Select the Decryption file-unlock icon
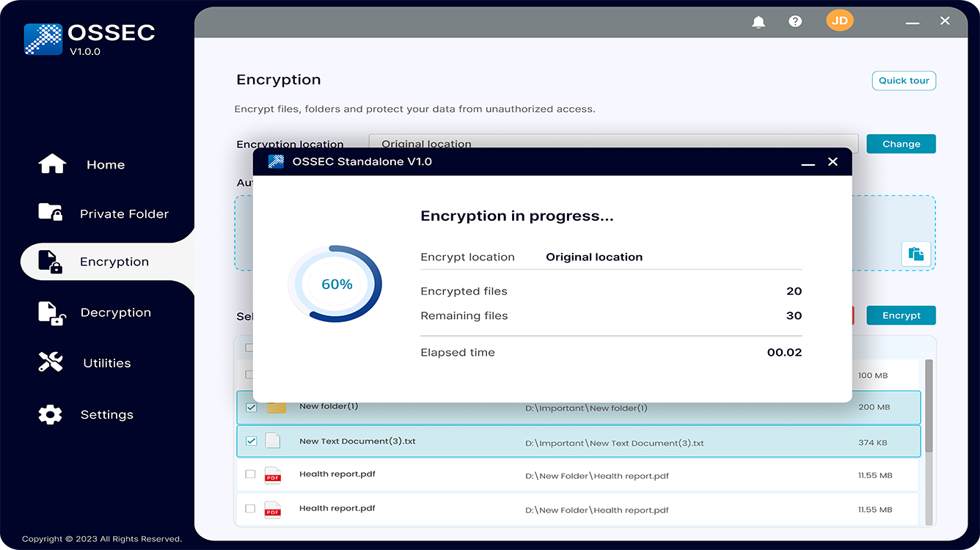980x550 pixels. coord(50,312)
